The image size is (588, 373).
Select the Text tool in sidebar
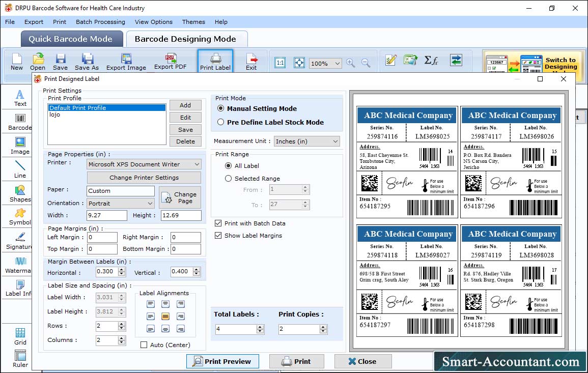(x=20, y=98)
